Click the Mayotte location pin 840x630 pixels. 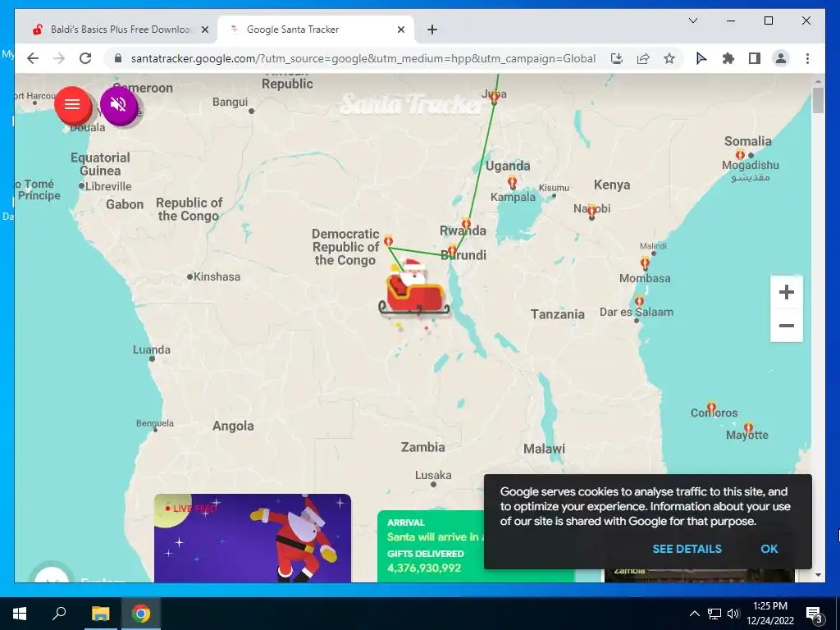pos(748,428)
